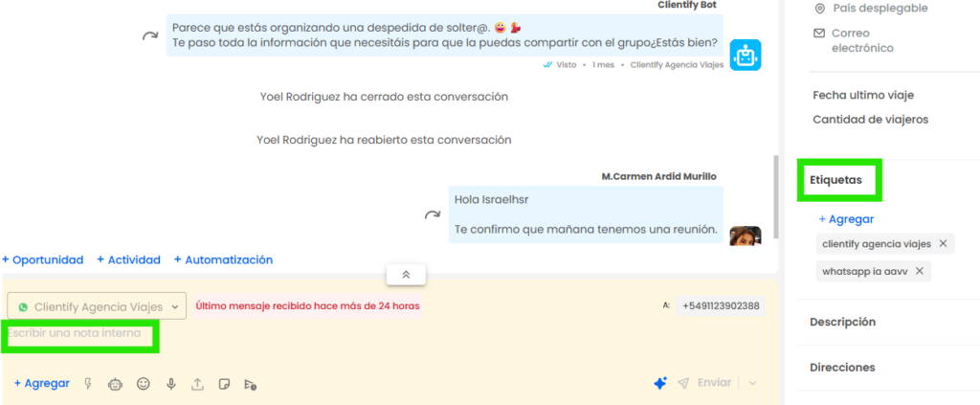Remove the clientify agencia viajes tag

tap(943, 243)
